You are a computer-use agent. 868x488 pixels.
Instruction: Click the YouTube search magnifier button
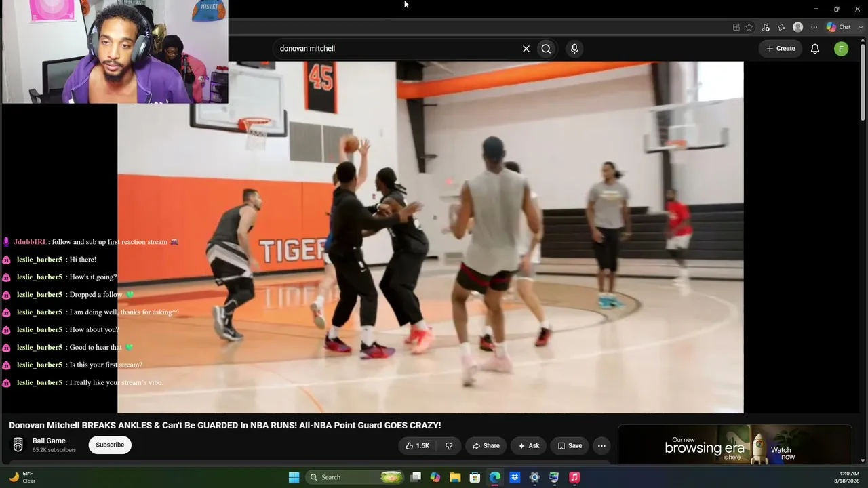pos(546,49)
